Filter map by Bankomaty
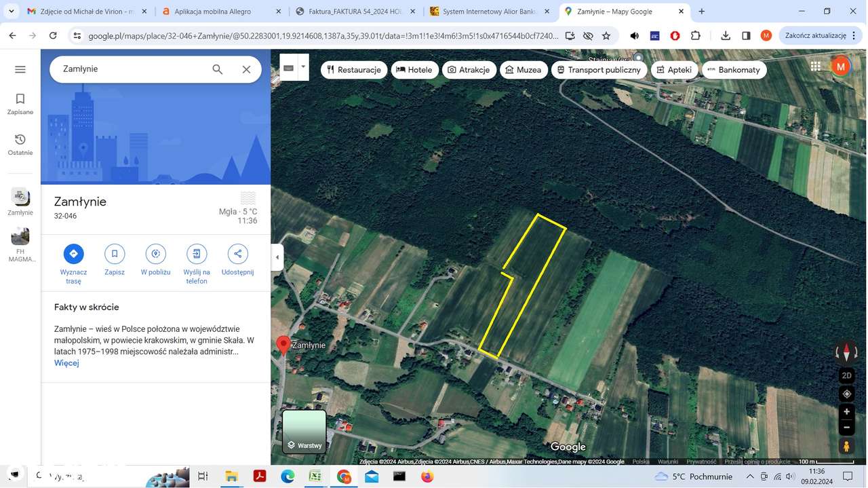Viewport: 868px width, 488px height. 734,70
